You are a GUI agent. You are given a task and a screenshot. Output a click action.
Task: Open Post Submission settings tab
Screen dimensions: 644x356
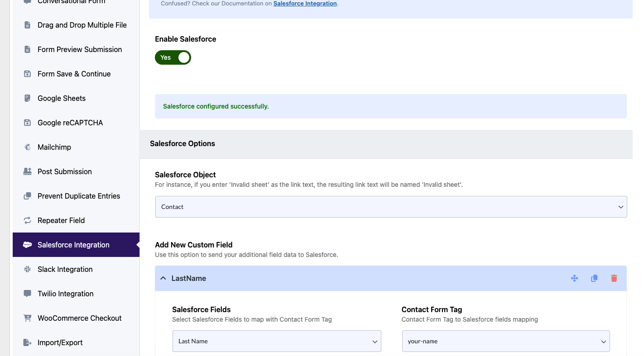pyautogui.click(x=65, y=171)
